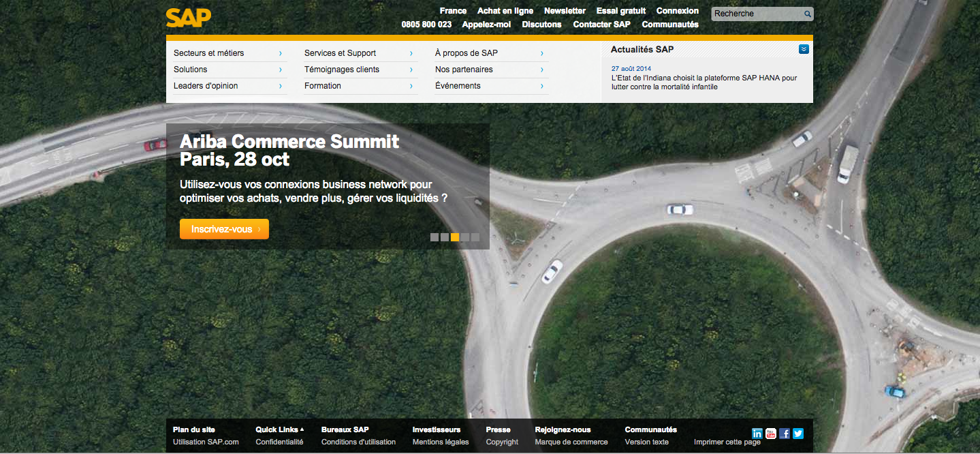Image resolution: width=980 pixels, height=454 pixels.
Task: Select the first carousel slide indicator
Action: 434,237
